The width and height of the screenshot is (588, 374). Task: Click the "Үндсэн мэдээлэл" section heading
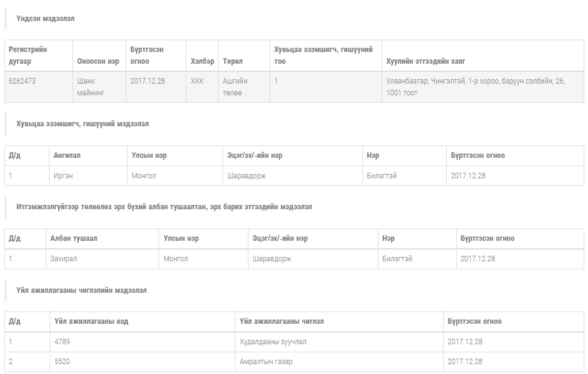(x=45, y=19)
